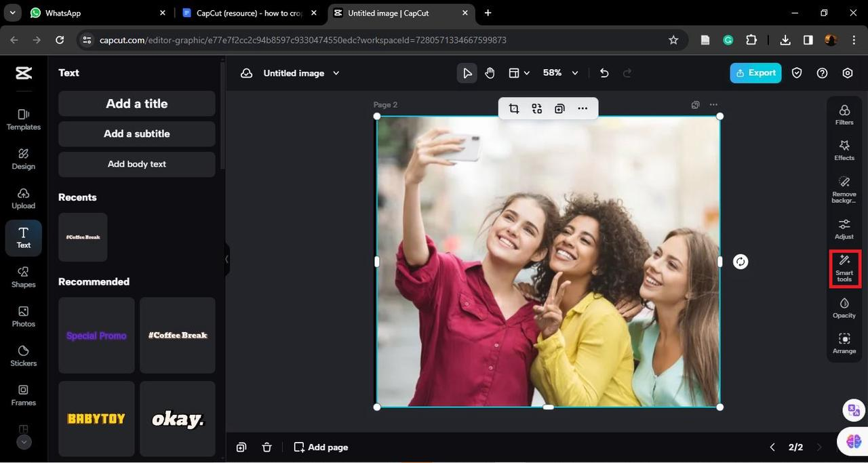Open the Upload sidebar panel
Image resolution: width=868 pixels, height=463 pixels.
coord(24,198)
